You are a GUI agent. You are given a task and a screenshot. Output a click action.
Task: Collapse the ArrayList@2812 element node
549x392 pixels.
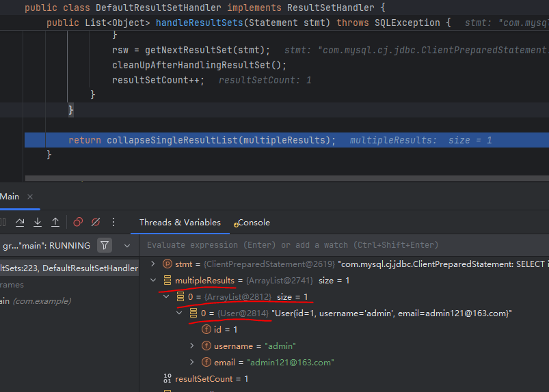166,296
